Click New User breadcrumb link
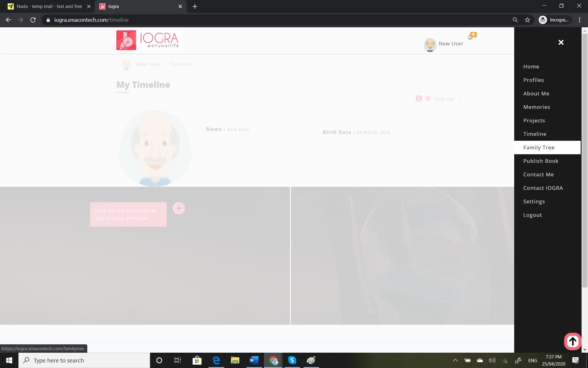588x368 pixels. pos(148,64)
